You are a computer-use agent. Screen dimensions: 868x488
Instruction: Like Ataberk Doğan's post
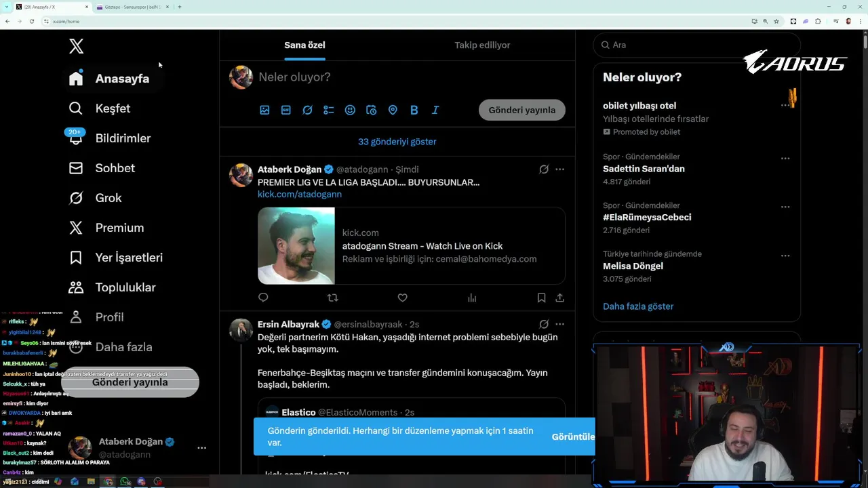coord(402,298)
